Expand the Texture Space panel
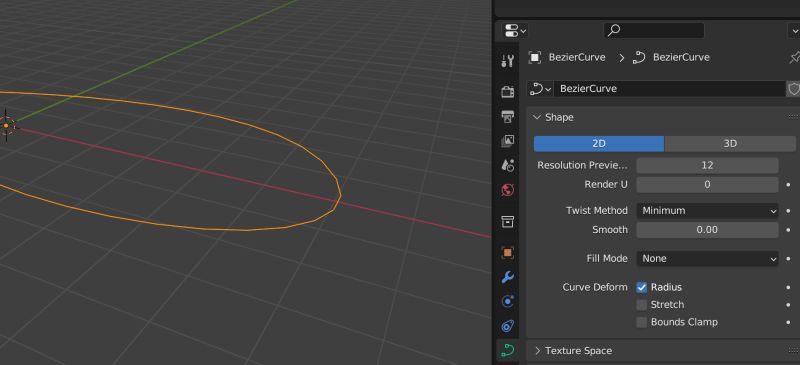Screen dimensions: 800x365 [572, 351]
